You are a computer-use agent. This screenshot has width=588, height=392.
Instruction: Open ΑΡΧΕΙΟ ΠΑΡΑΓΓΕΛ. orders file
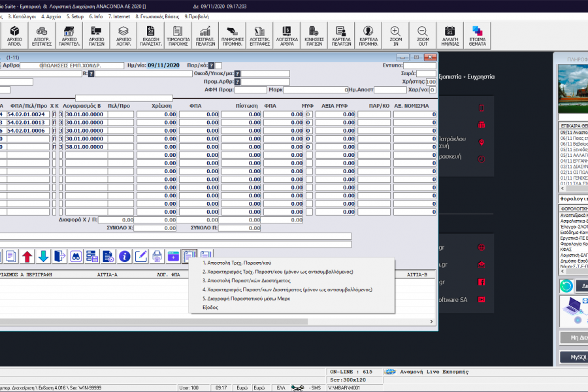coord(69,36)
